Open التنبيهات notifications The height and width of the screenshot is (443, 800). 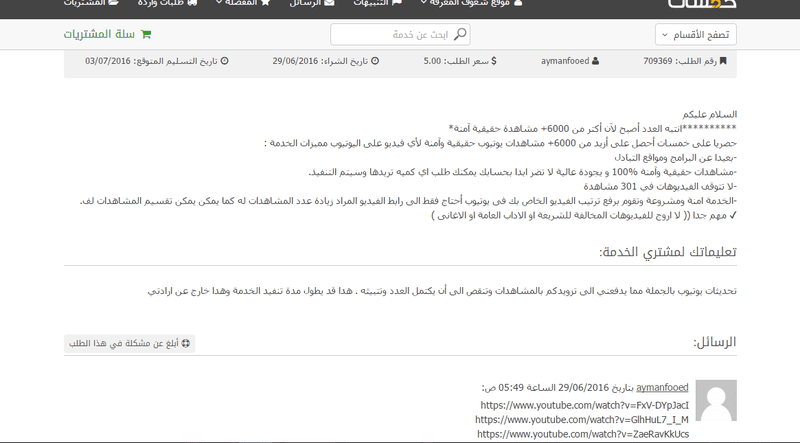tap(378, 3)
